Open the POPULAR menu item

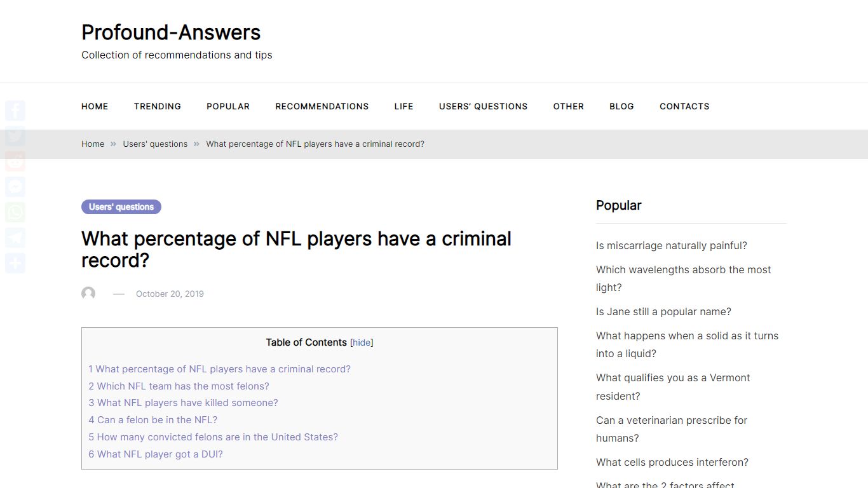coord(228,106)
